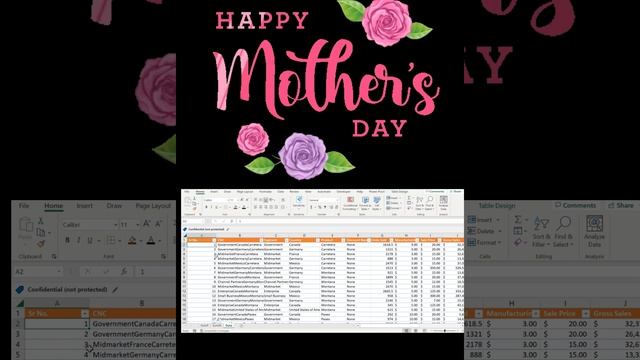Click Insert Function fx icon in background Excel

click(x=124, y=271)
